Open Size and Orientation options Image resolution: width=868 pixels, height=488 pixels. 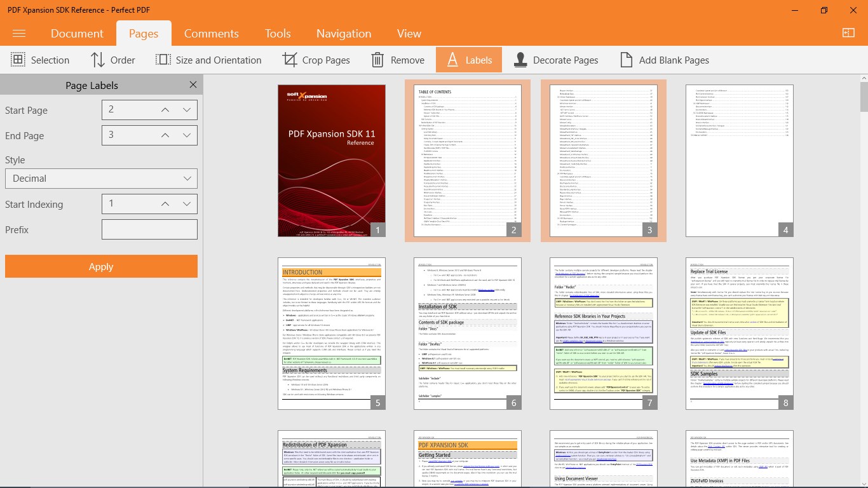coord(208,60)
